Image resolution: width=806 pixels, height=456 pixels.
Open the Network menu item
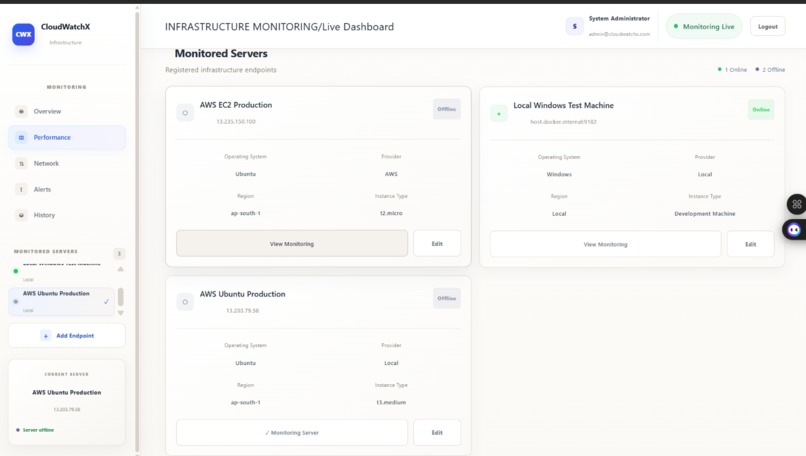click(x=66, y=163)
